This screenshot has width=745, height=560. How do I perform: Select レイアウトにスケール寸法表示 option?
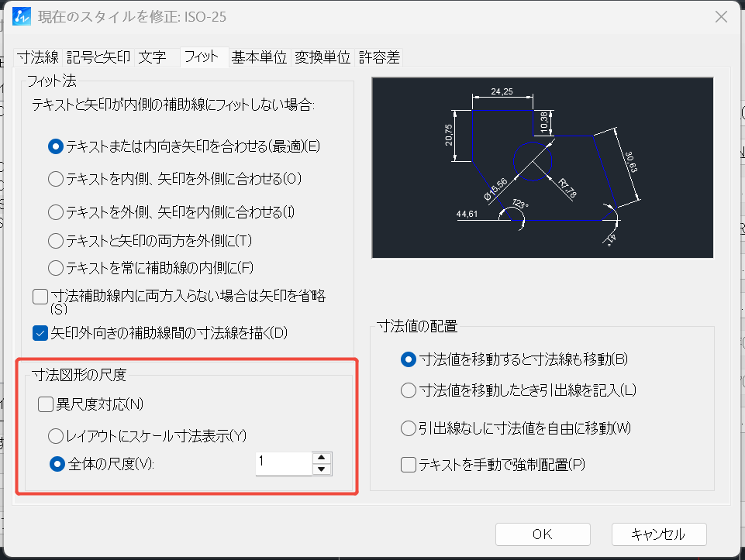tap(55, 436)
